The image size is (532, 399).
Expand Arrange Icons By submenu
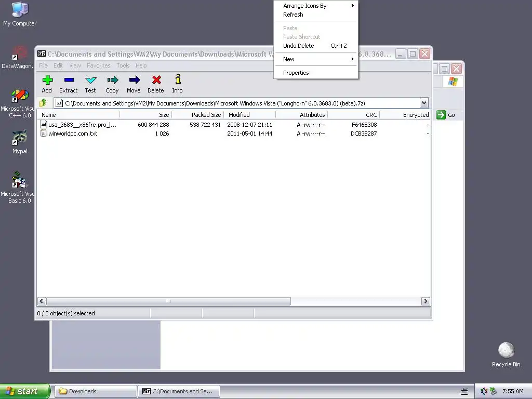pos(315,6)
